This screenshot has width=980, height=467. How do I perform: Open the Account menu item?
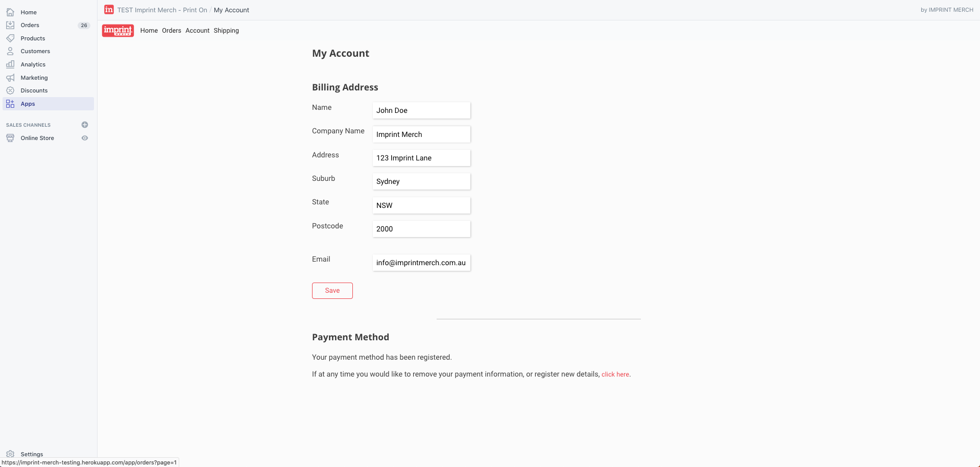[x=198, y=31]
